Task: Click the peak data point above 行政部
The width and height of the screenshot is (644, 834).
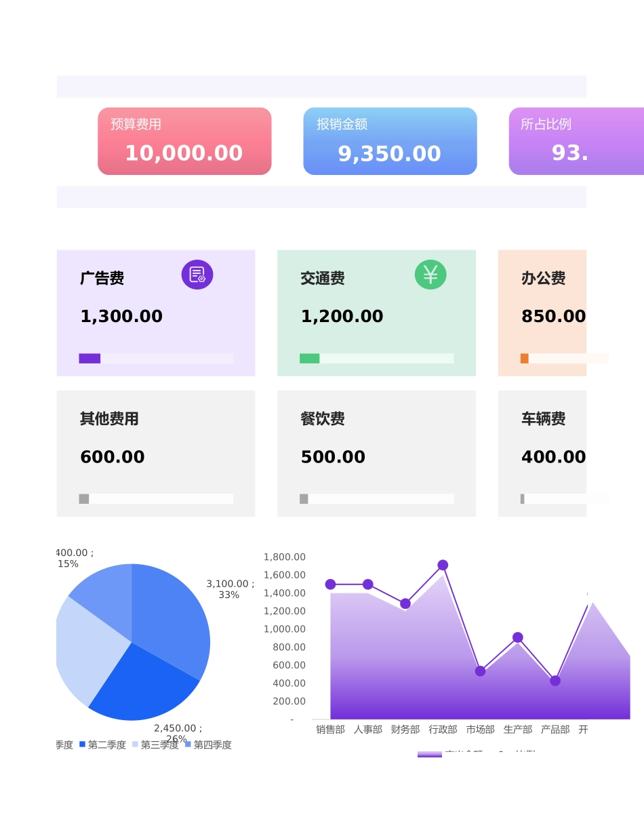Action: (x=443, y=565)
